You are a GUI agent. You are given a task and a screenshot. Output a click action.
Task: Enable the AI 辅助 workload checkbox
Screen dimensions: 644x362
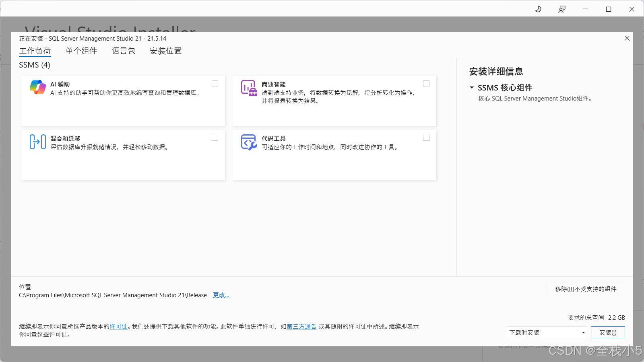pyautogui.click(x=215, y=84)
